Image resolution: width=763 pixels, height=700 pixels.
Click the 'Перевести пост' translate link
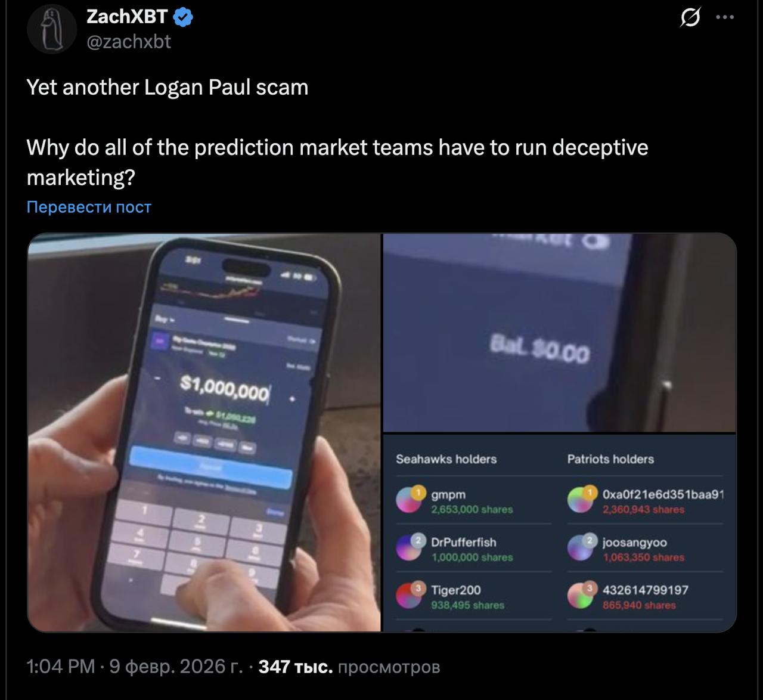tap(89, 207)
